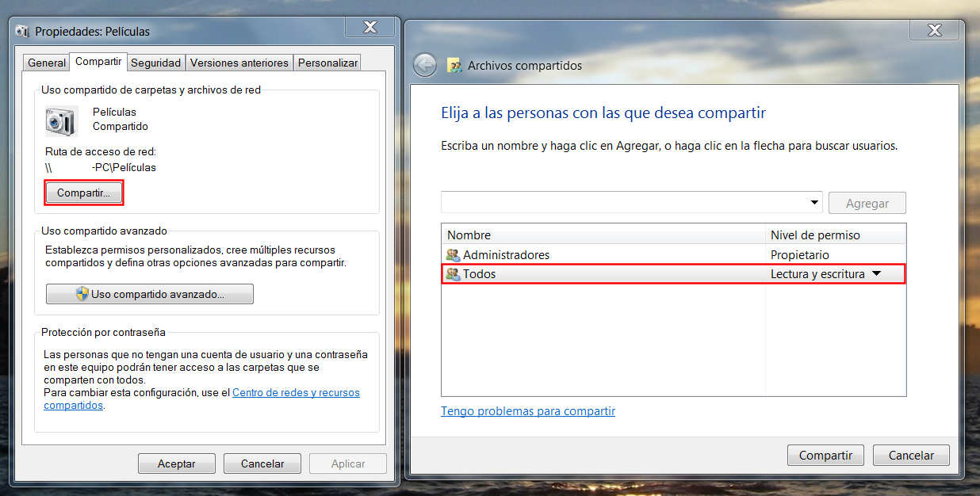Go to the Personalizar tab
The height and width of the screenshot is (496, 980).
[x=327, y=63]
